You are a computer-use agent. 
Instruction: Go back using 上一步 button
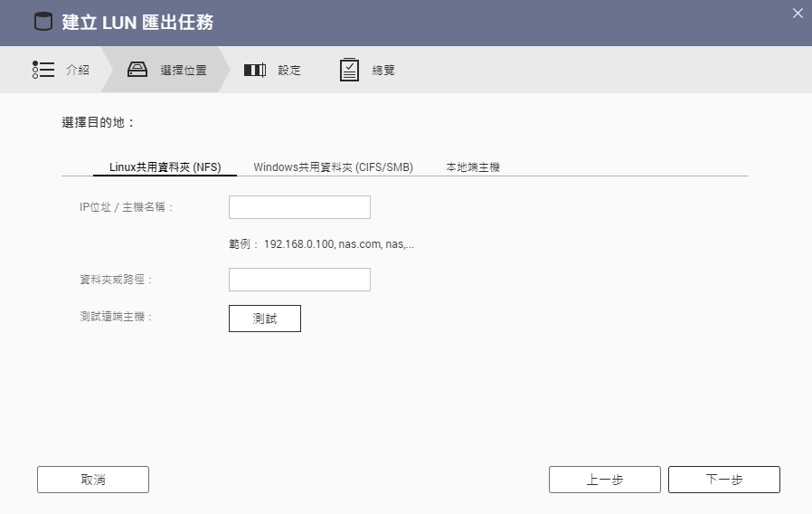pos(604,480)
